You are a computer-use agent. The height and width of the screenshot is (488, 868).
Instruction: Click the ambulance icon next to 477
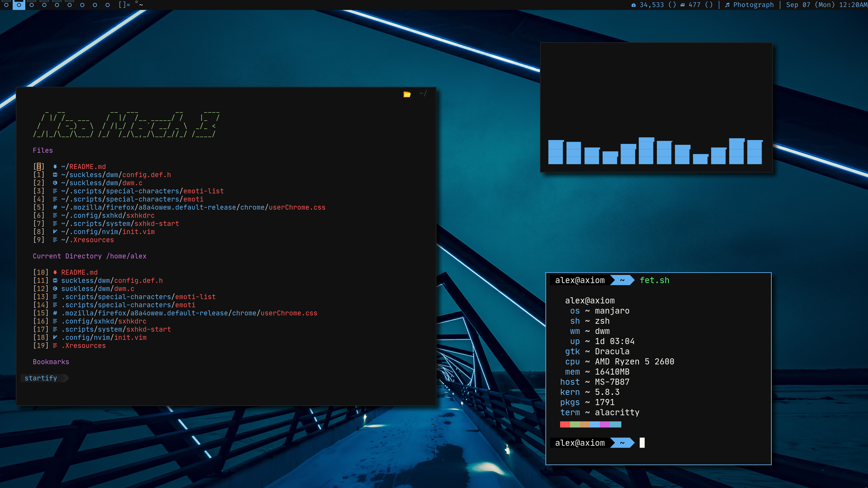683,5
